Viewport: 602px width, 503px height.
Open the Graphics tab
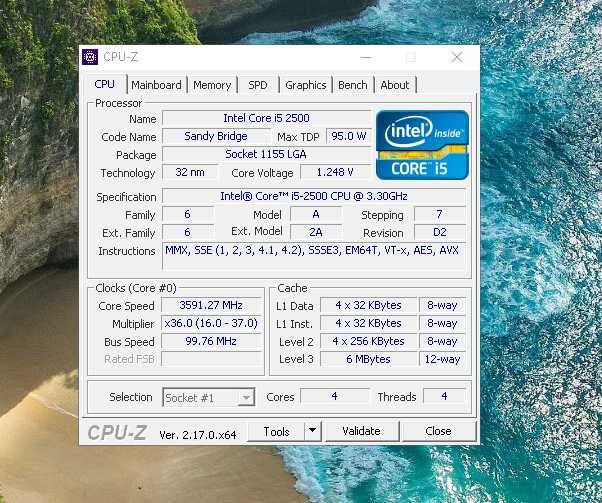coord(306,85)
